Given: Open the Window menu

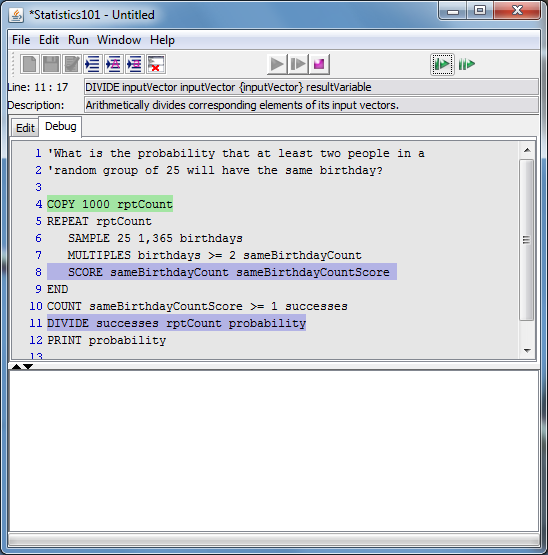Looking at the screenshot, I should pos(119,40).
